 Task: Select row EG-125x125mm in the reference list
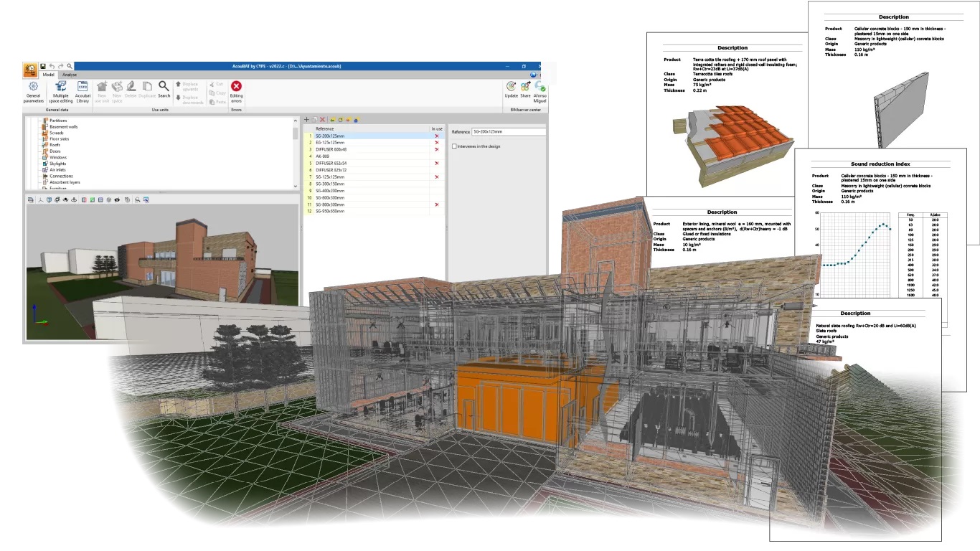click(374, 143)
